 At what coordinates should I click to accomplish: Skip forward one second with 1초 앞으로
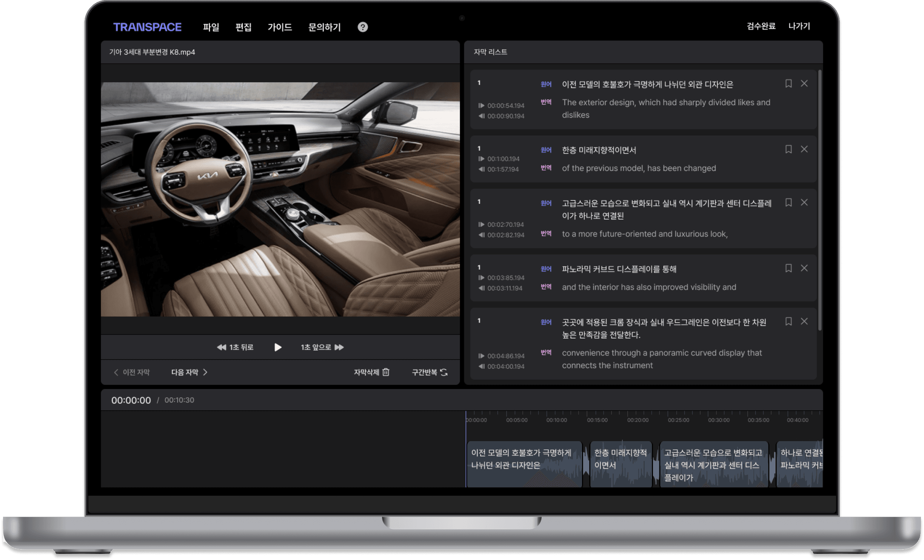point(322,347)
